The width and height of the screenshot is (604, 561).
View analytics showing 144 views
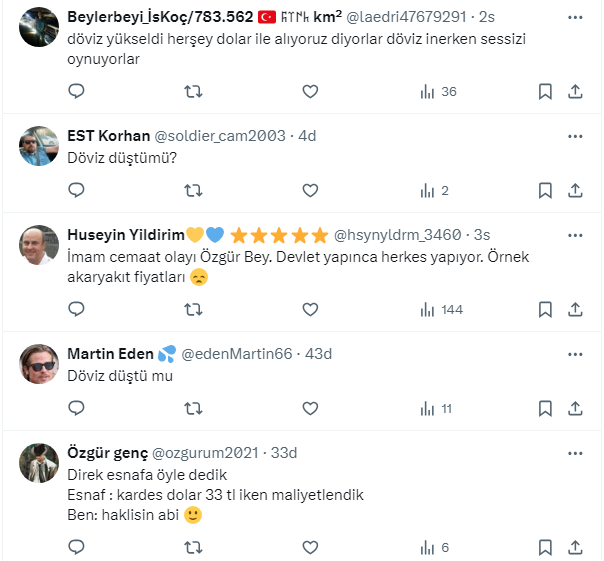[x=440, y=309]
